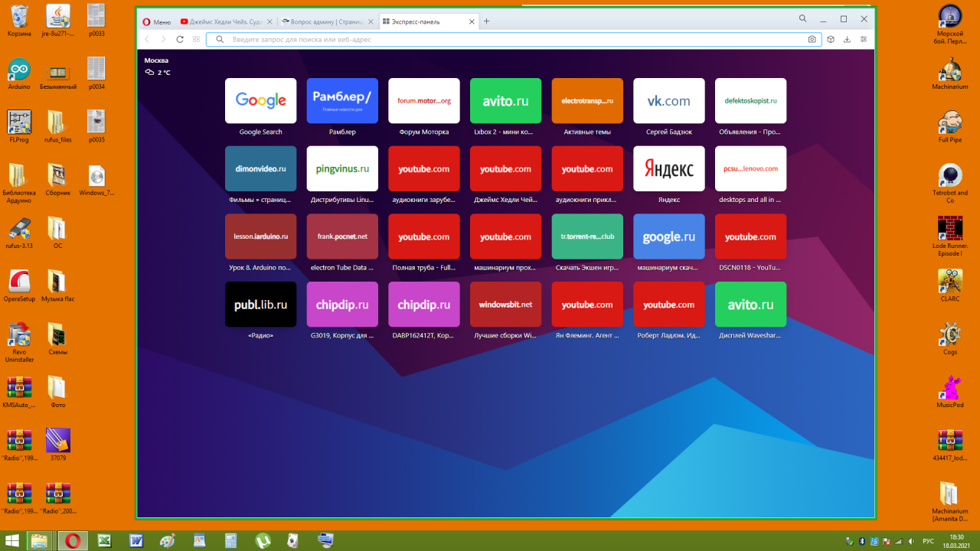Click the snapshot camera icon in address bar
The image size is (980, 551).
[812, 39]
